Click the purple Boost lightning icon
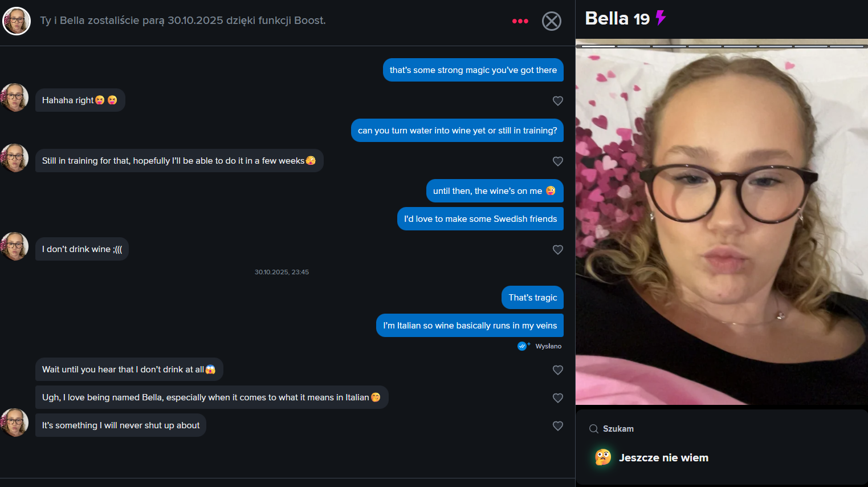Screen dimensions: 868x487 [661, 18]
